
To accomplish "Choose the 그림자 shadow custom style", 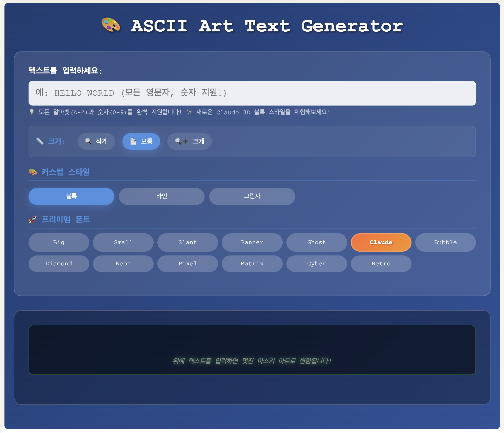I will pos(252,196).
